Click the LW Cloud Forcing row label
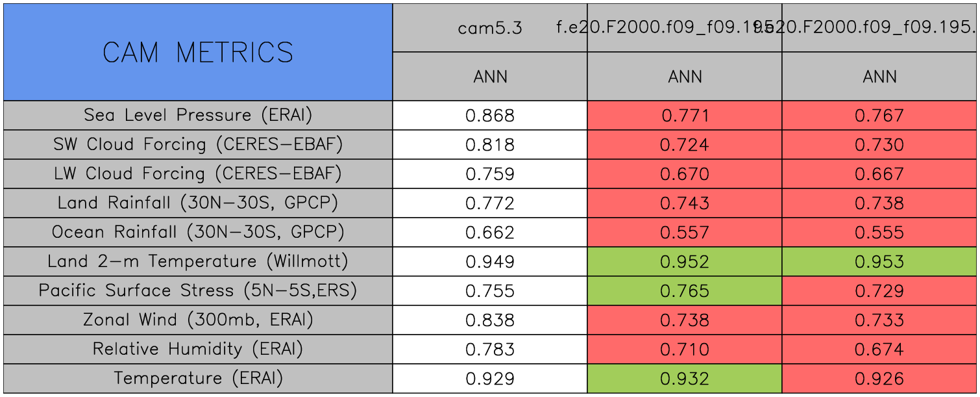Viewport: 980px width, 397px height. (x=198, y=173)
